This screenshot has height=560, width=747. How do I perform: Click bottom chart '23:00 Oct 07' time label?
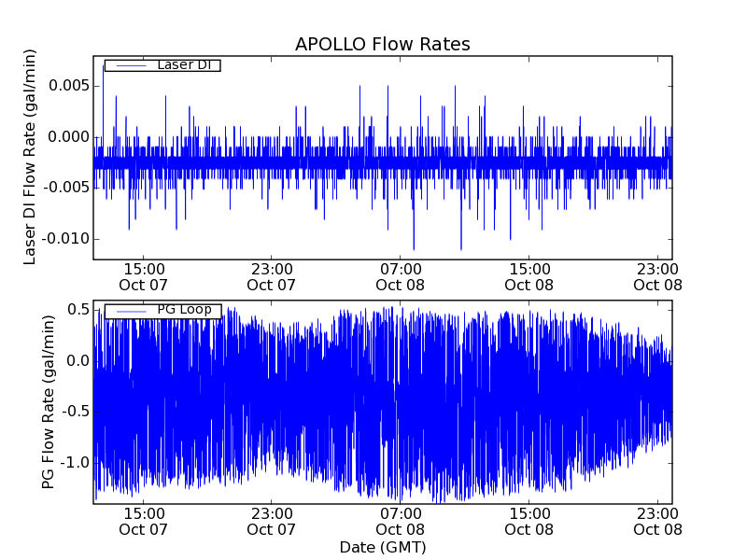click(272, 522)
